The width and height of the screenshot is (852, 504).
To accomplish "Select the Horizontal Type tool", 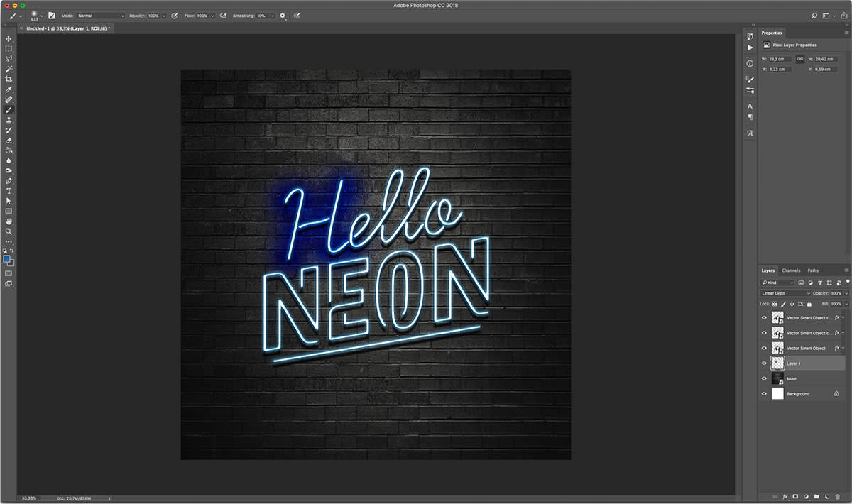I will 9,191.
